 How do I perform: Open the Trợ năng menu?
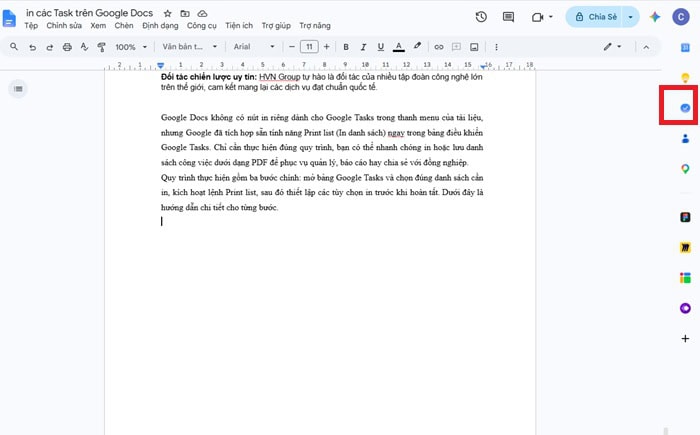315,25
